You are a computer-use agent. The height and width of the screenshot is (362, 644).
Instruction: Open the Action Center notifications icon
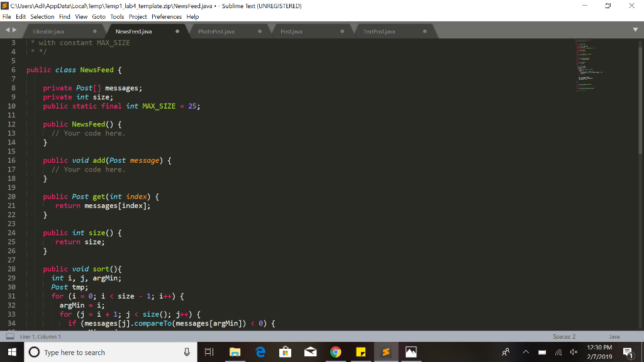628,352
